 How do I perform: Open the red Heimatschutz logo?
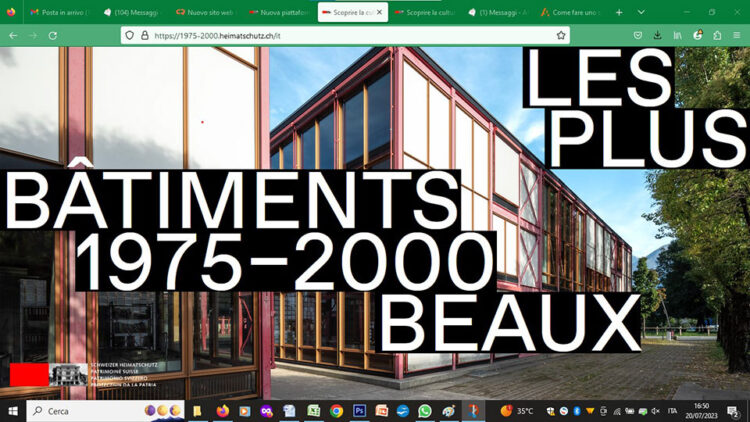(29, 375)
